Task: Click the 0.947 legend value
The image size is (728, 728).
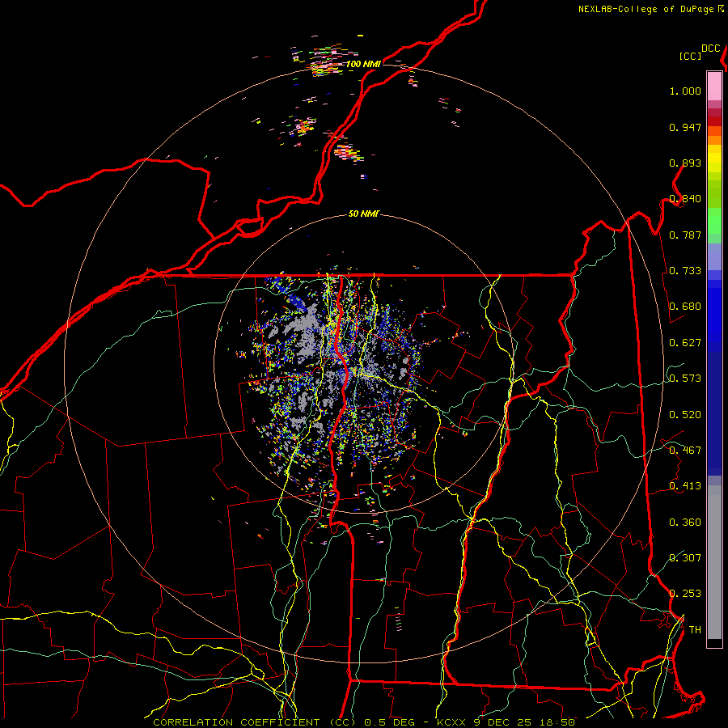Action: [x=685, y=127]
